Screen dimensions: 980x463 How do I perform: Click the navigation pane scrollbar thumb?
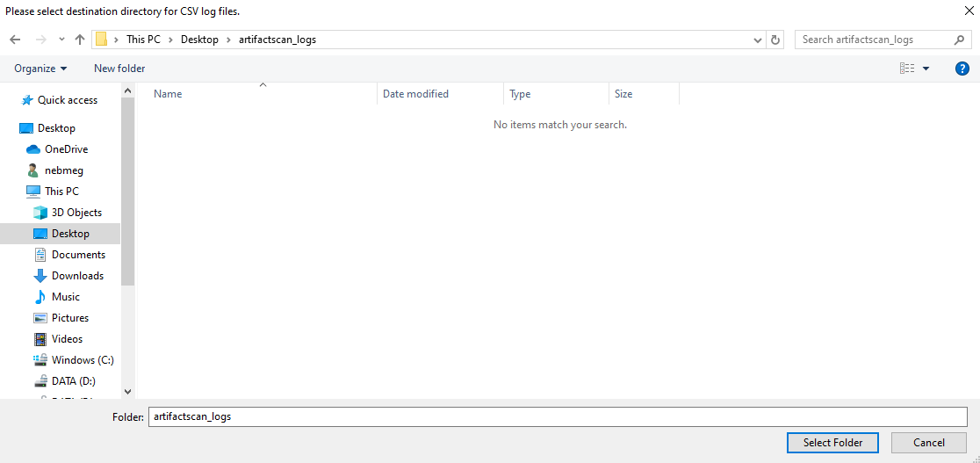127,192
